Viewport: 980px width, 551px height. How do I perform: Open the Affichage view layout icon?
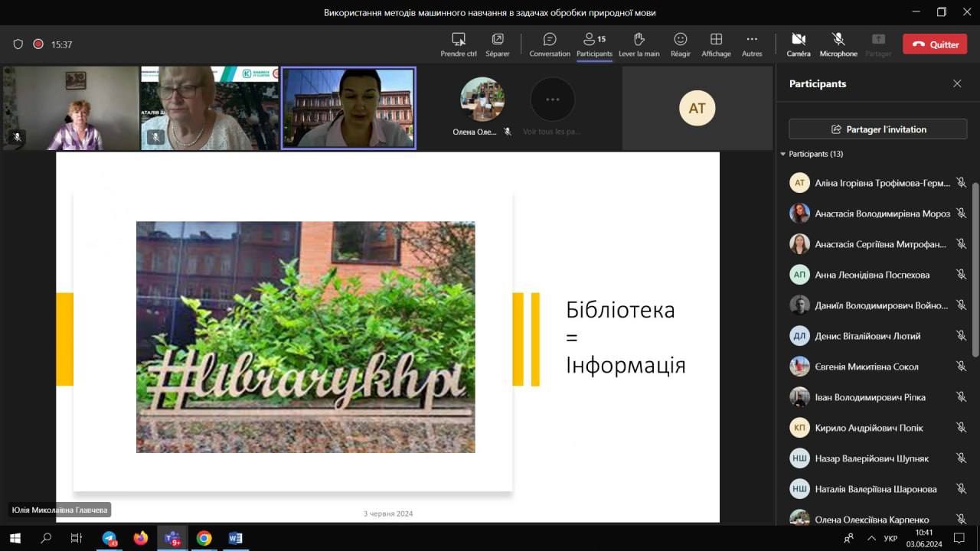tap(716, 40)
